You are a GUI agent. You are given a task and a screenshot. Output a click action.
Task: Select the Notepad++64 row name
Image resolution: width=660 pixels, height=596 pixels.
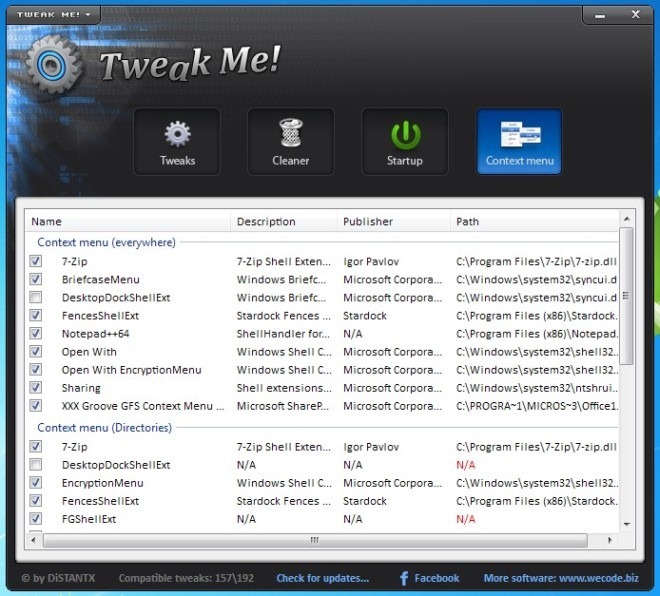click(95, 334)
